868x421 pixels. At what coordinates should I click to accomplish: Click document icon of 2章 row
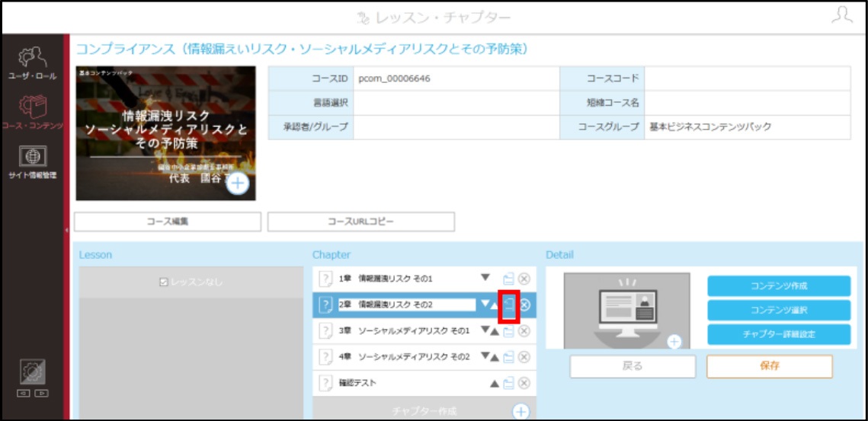(x=327, y=305)
